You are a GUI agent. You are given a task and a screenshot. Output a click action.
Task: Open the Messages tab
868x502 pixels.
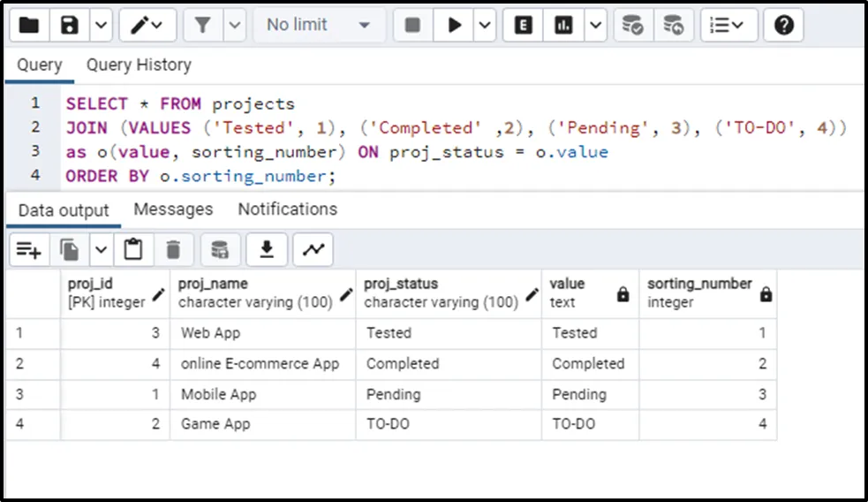[x=173, y=209]
